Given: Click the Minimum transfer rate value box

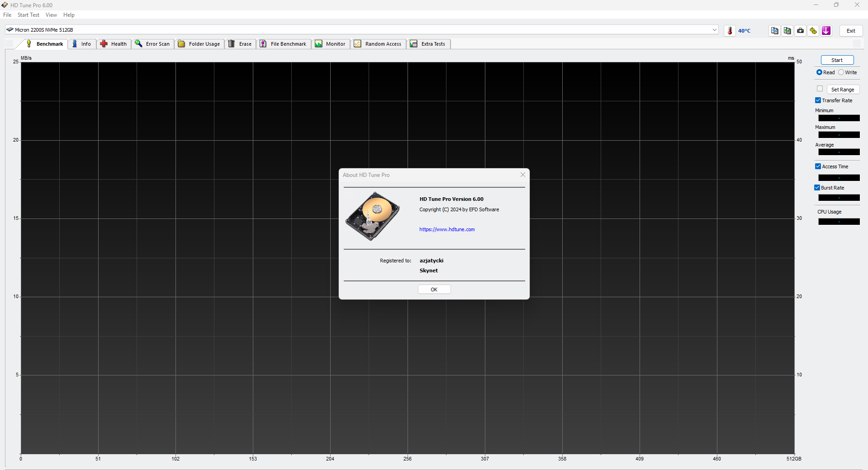Looking at the screenshot, I should click(x=839, y=118).
